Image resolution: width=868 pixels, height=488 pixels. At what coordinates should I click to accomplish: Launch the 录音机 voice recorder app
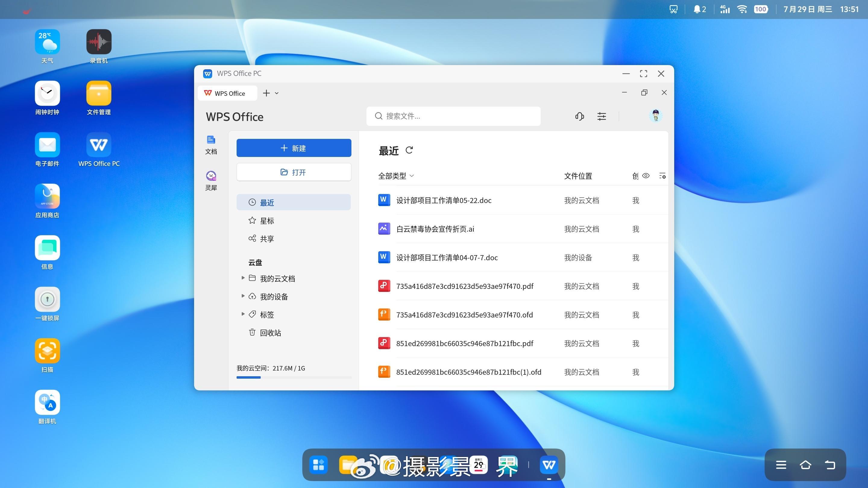(99, 42)
